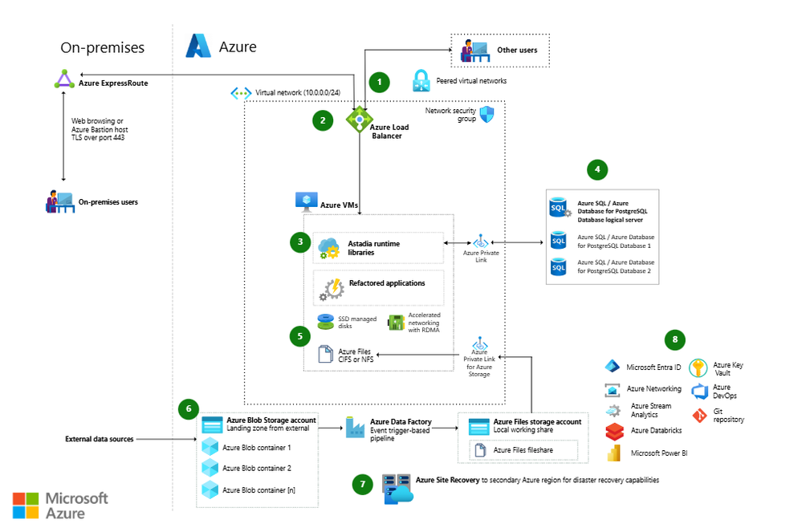Image resolution: width=802 pixels, height=532 pixels.
Task: Click the Microsoft Azure four-square logo
Action: pyautogui.click(x=26, y=506)
